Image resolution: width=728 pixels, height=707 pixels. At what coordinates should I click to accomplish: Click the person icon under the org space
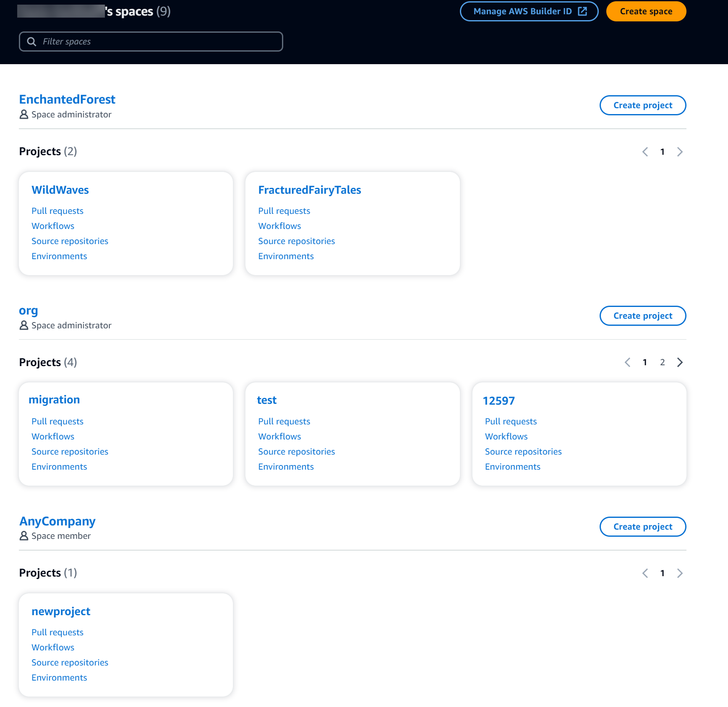click(23, 325)
